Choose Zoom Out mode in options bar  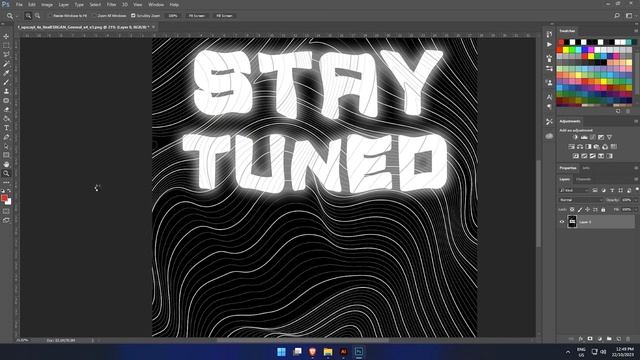pyautogui.click(x=37, y=16)
